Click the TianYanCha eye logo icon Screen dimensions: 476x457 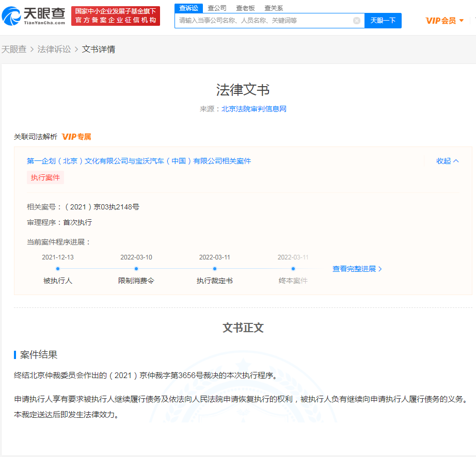click(x=11, y=16)
